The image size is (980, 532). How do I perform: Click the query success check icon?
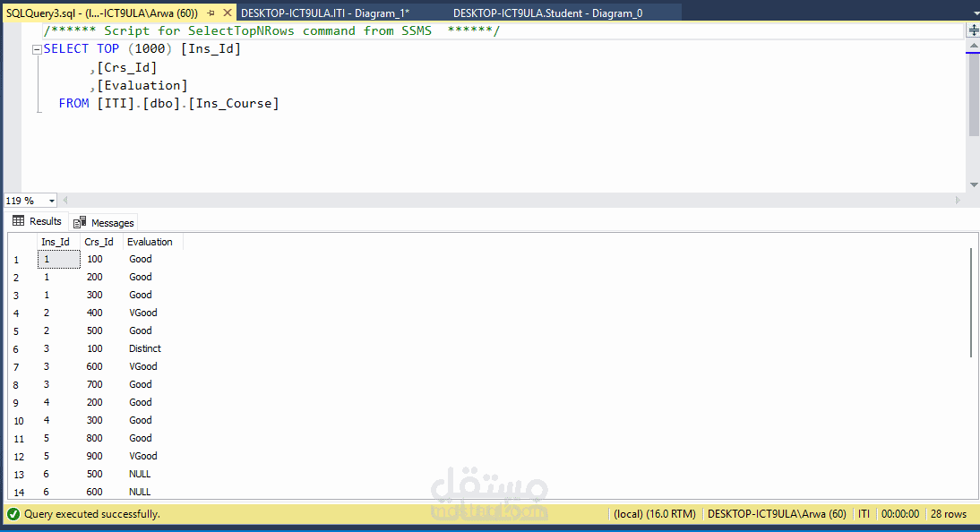pos(13,514)
